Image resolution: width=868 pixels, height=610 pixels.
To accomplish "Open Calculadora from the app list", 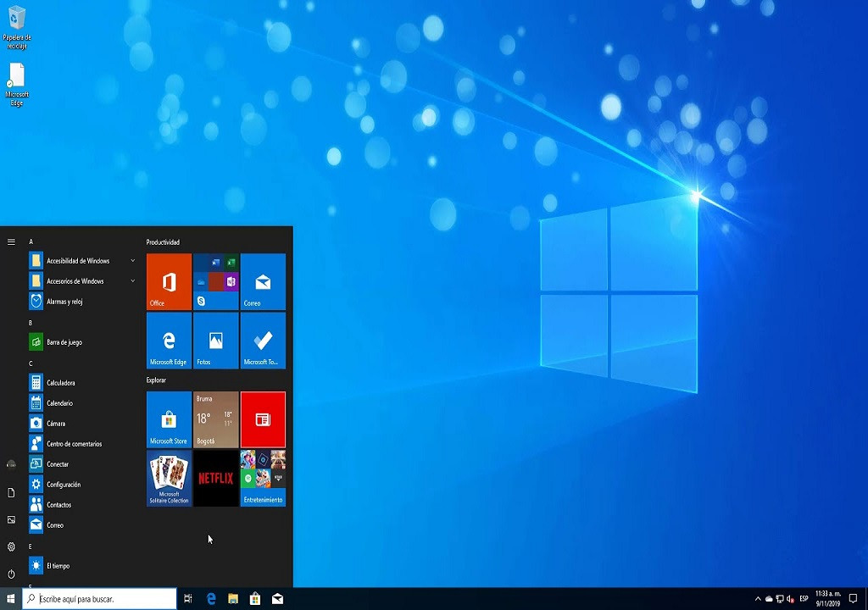I will [59, 383].
